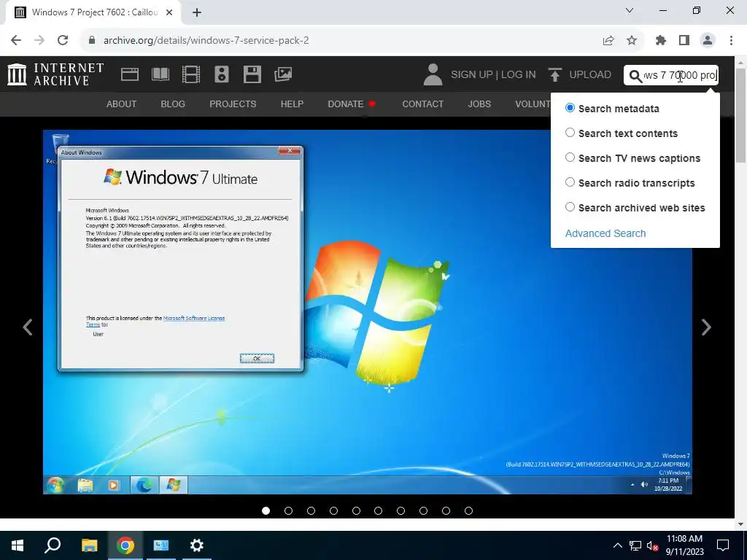This screenshot has width=747, height=560.
Task: Open the notification center
Action: pyautogui.click(x=723, y=545)
